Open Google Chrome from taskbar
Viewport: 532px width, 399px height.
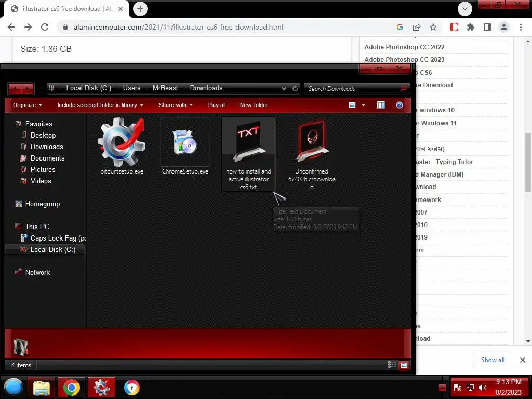71,388
